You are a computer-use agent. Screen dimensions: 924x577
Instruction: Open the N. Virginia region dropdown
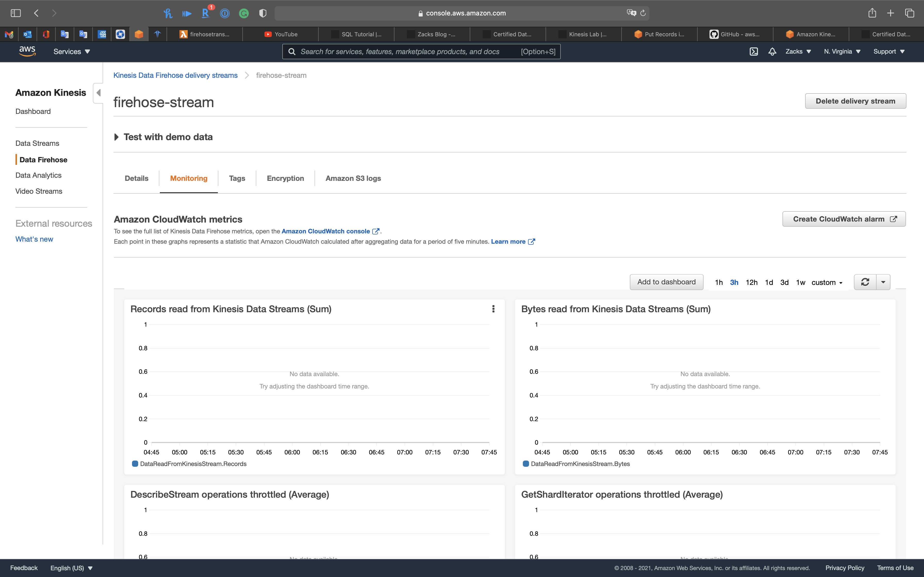[842, 52]
